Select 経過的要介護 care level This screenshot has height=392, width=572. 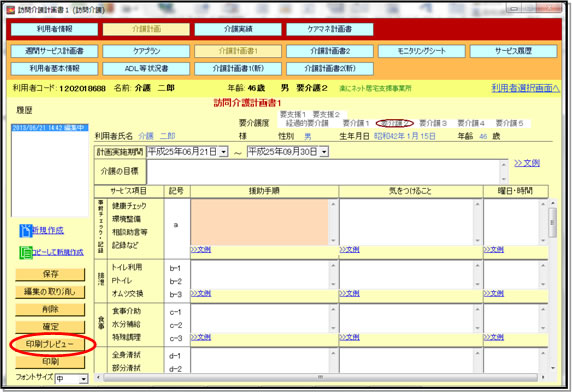(x=307, y=124)
